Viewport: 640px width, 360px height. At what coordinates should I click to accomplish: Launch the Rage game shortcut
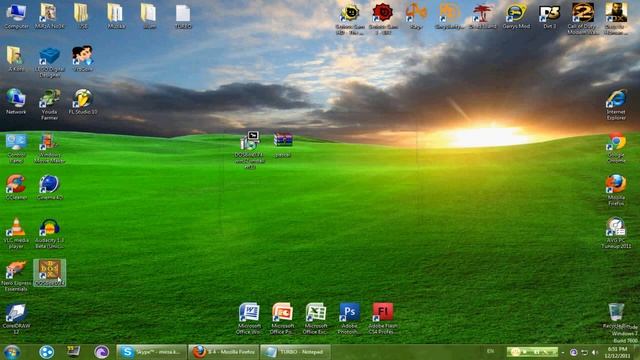click(416, 16)
